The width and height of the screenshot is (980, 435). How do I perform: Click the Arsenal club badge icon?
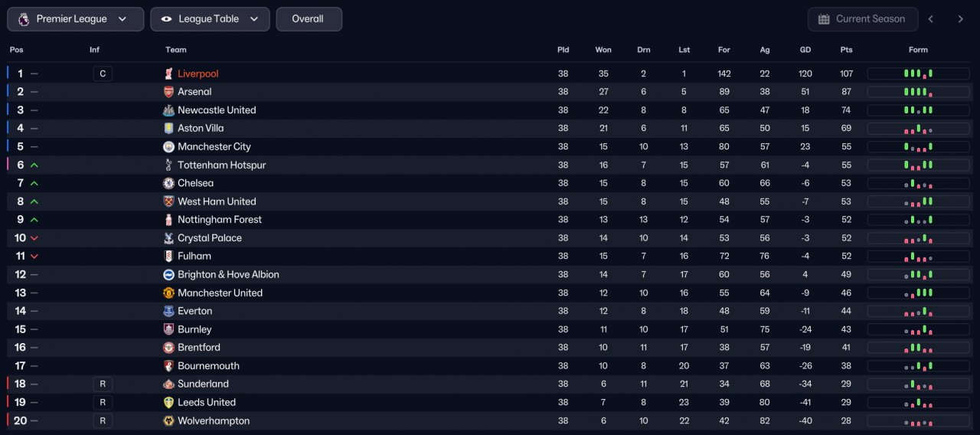point(168,92)
